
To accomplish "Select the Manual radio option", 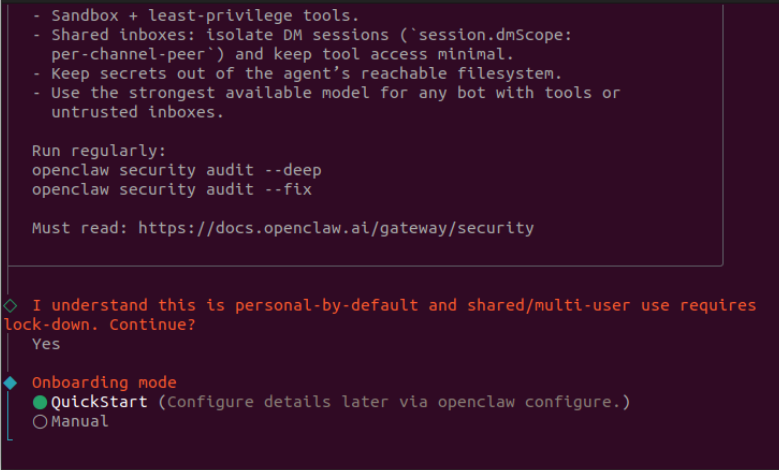I will (x=80, y=421).
